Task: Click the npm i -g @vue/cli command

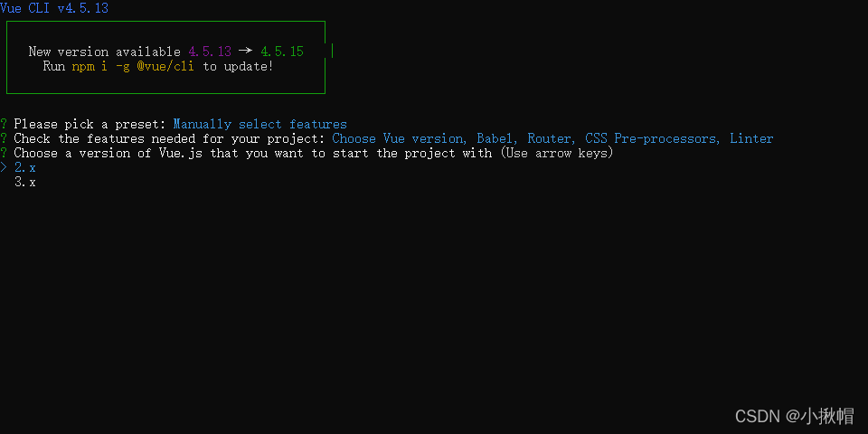Action: (x=133, y=66)
